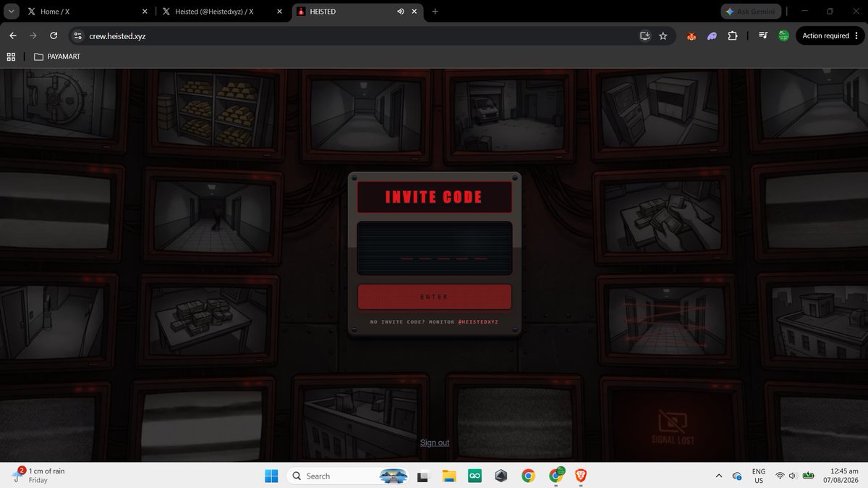Open the Wi-Fi network icon

pos(780,476)
